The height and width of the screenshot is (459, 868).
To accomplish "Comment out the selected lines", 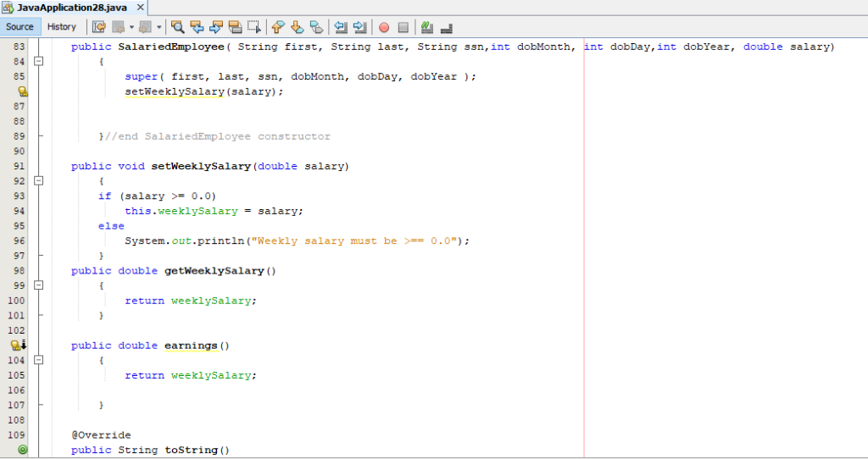I will pyautogui.click(x=427, y=26).
